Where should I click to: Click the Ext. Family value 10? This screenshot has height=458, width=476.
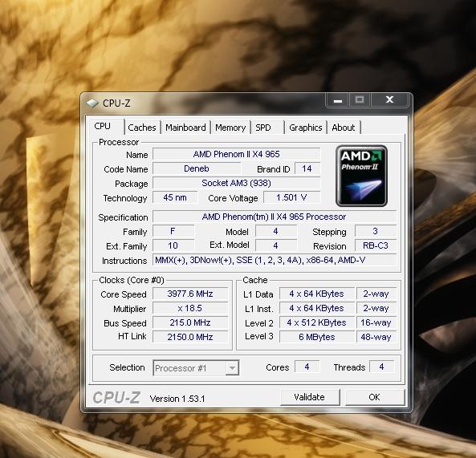point(173,245)
